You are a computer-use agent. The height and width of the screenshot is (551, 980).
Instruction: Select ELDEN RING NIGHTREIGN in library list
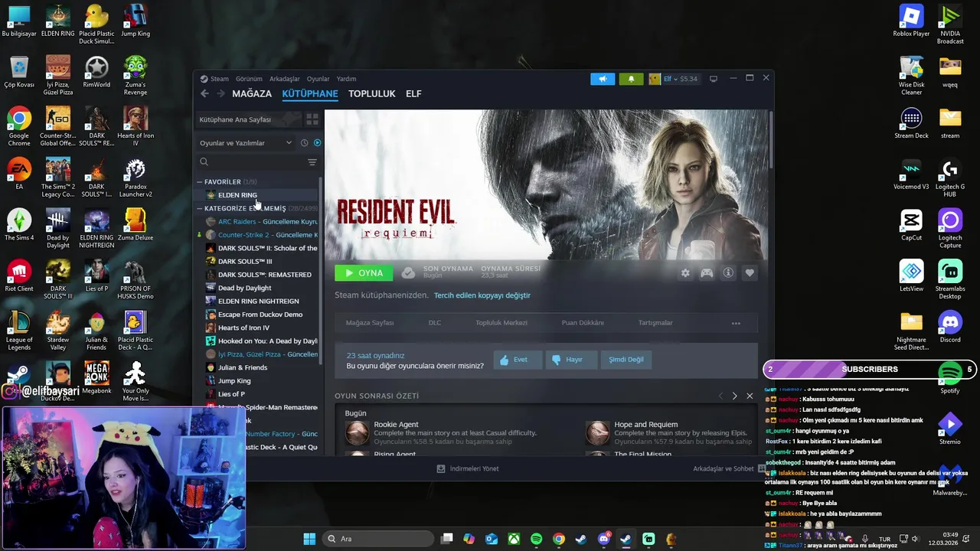(x=258, y=302)
